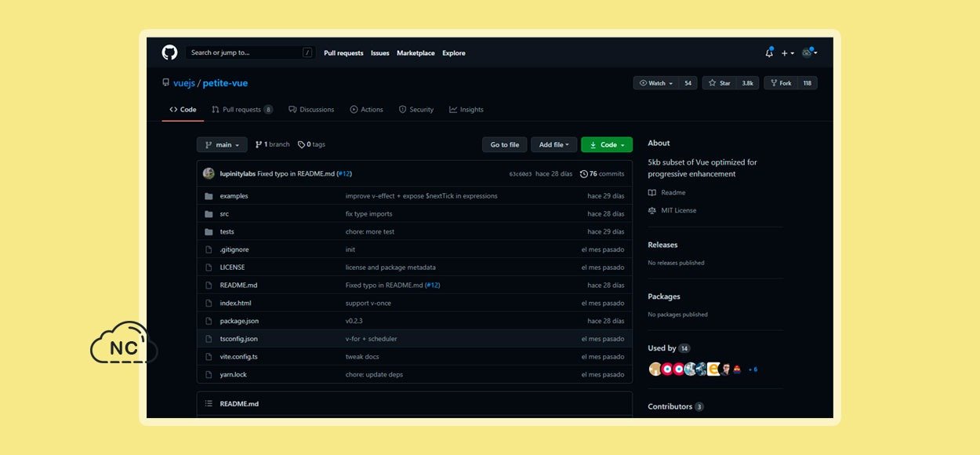Click the README.md list outline icon
This screenshot has height=455, width=980.
pos(209,404)
